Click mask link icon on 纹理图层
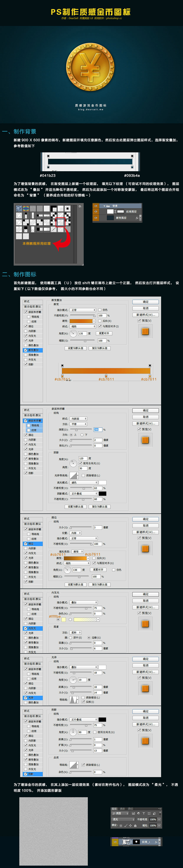This screenshot has width=183, height=868. [116, 212]
